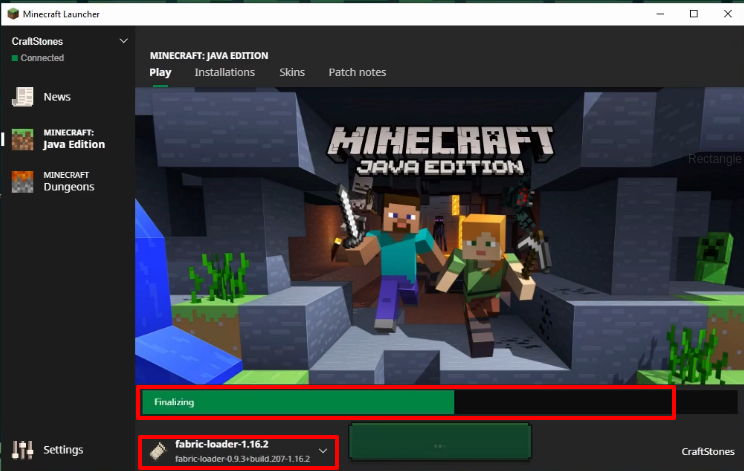Close the Minecraft Launcher window
The image size is (744, 471).
point(727,14)
